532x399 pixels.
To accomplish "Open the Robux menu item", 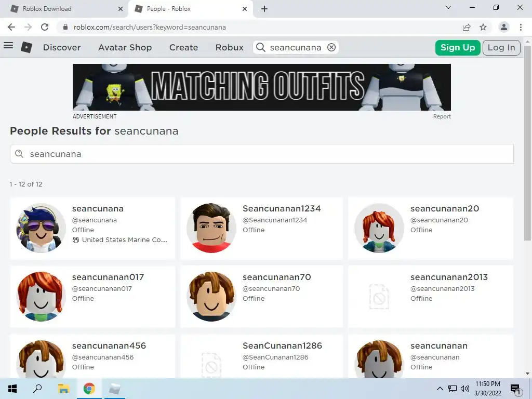I will (229, 47).
